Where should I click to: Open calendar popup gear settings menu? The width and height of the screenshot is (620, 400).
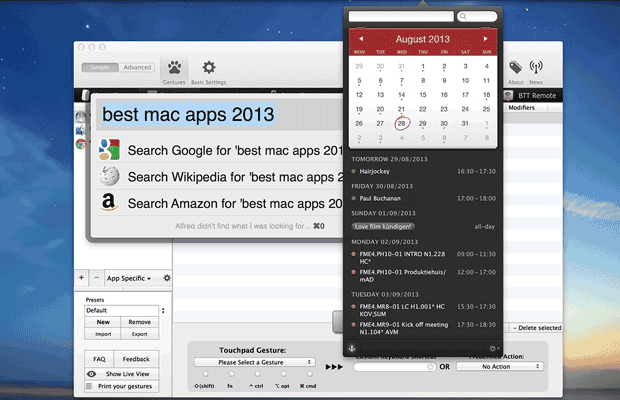tap(494, 349)
